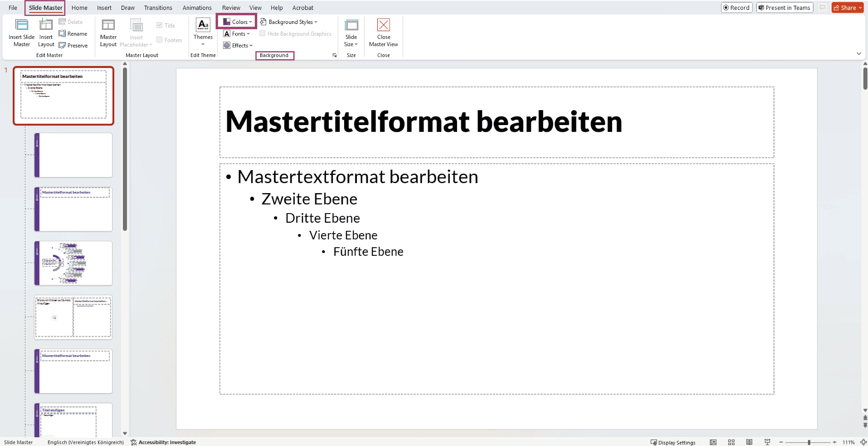The height and width of the screenshot is (446, 868).
Task: Open Background format dialog launcher
Action: [334, 55]
